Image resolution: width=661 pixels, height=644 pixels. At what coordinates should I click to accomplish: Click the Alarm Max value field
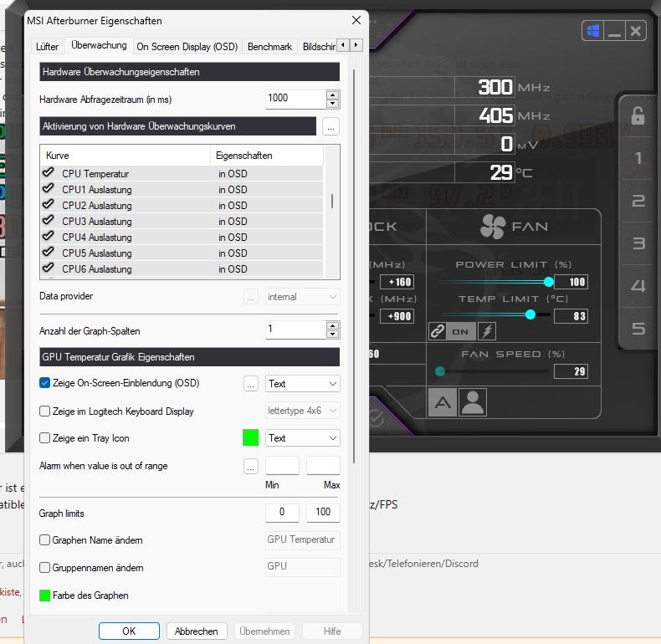pyautogui.click(x=323, y=465)
